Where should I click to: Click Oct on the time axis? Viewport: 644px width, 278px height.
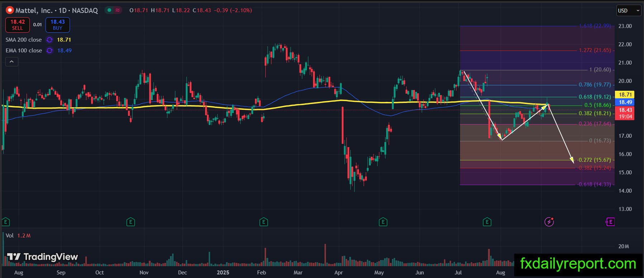100,273
